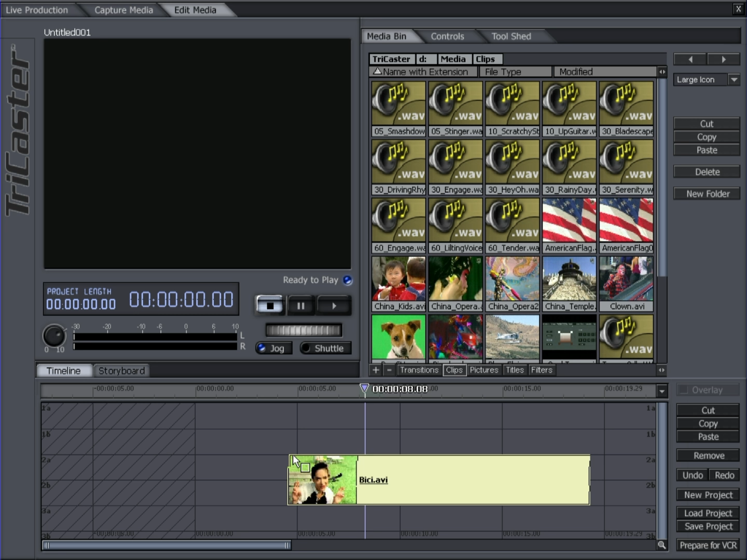Image resolution: width=747 pixels, height=560 pixels.
Task: Adjust the audio volume knob
Action: pyautogui.click(x=54, y=335)
